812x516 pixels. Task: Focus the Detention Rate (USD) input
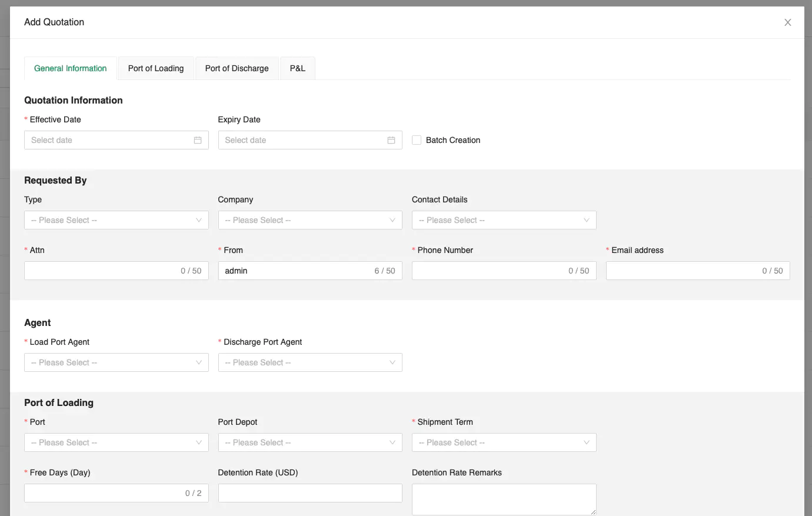click(310, 493)
